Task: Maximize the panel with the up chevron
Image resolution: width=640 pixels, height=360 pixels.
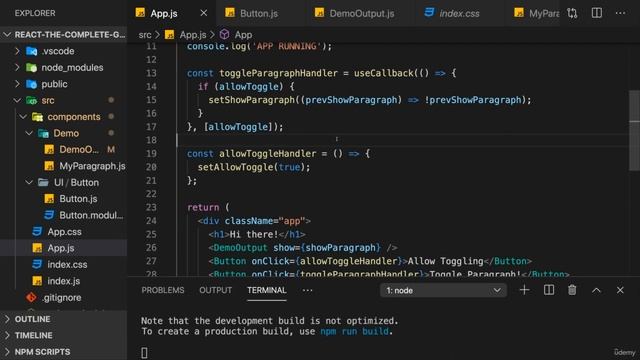Action: (x=596, y=290)
